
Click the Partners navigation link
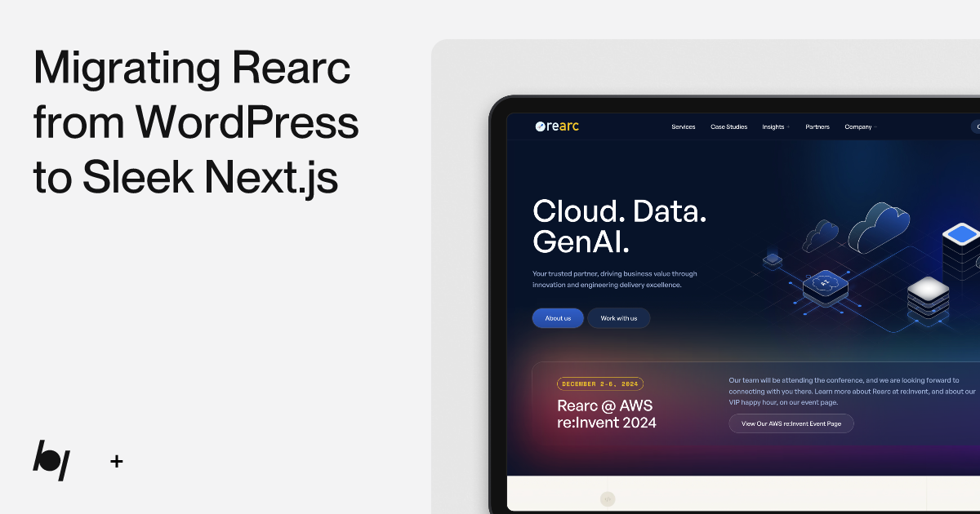817,126
